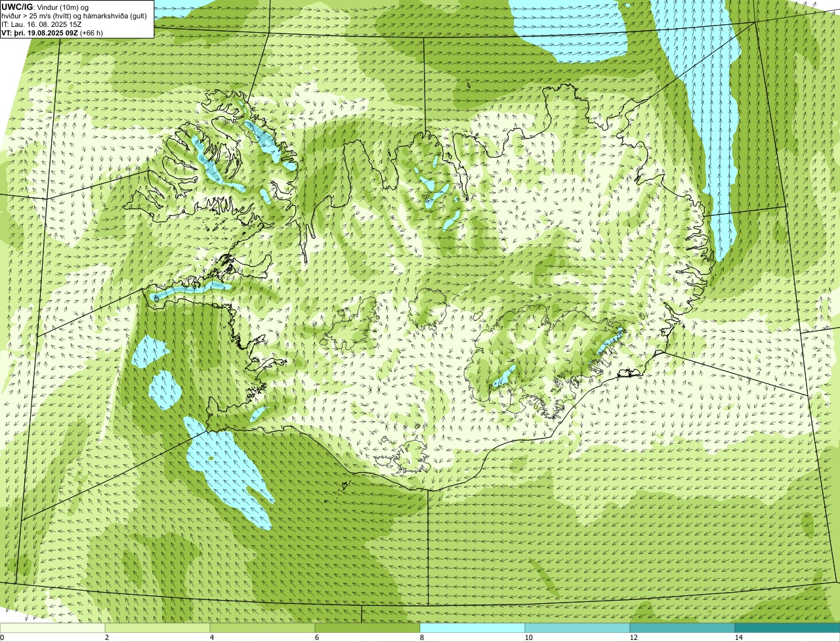Image resolution: width=840 pixels, height=642 pixels.
Task: Click the 12–14 m/s teal legend swatch
Action: tap(682, 628)
